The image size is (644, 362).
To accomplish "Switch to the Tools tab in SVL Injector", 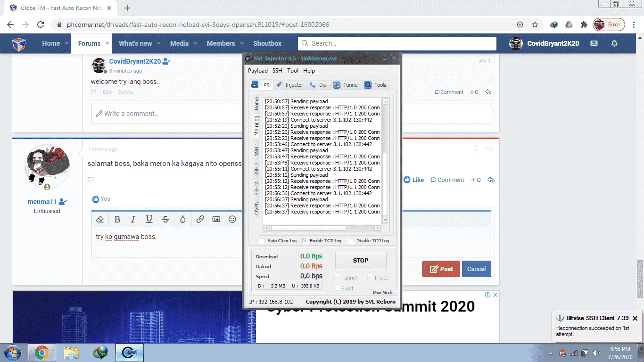I will click(375, 85).
